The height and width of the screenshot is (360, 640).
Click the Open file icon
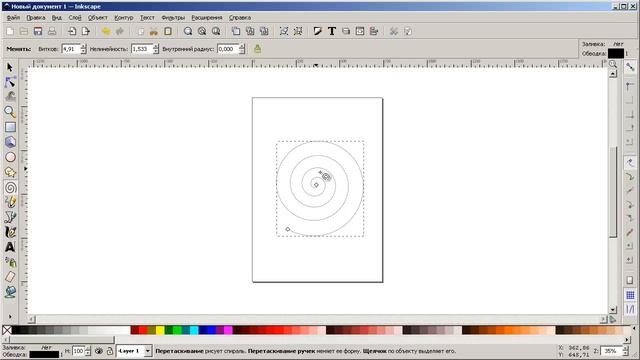pos(24,31)
